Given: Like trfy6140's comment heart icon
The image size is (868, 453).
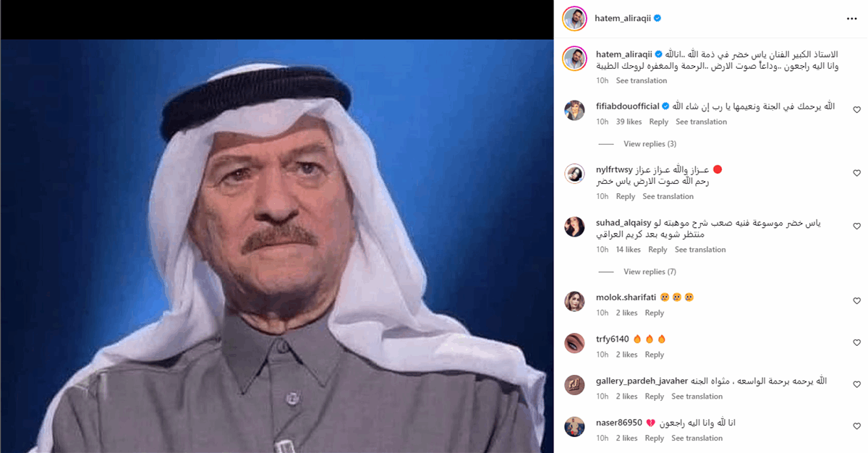Looking at the screenshot, I should pos(856,342).
